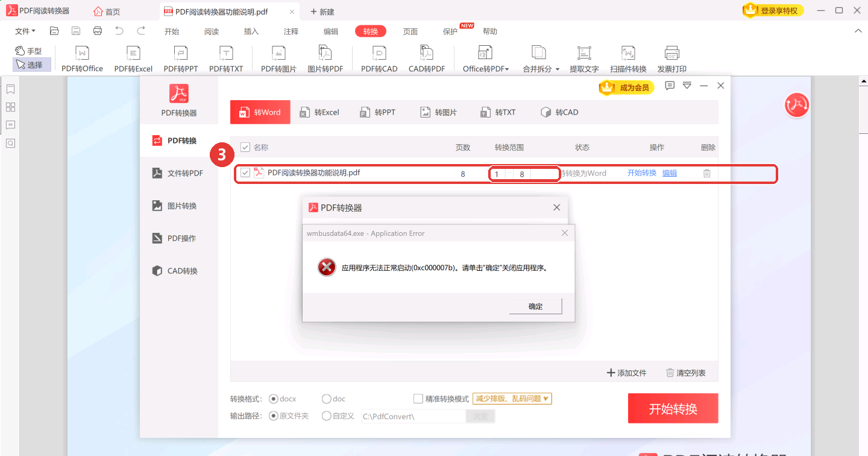868x456 pixels.
Task: Click the PDF转Excel toolbar icon
Action: click(133, 59)
